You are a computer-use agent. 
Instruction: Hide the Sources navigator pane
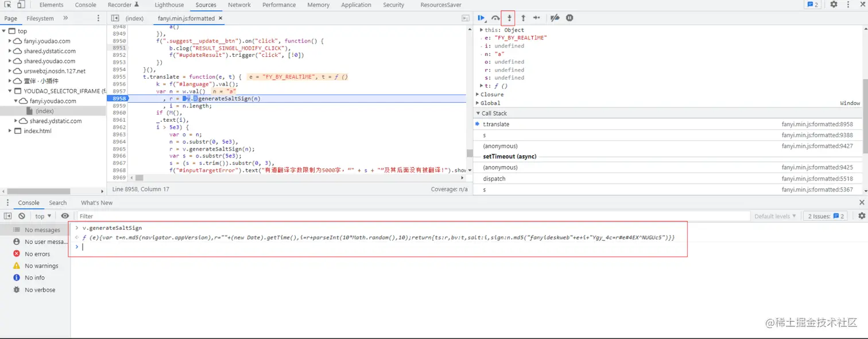115,18
